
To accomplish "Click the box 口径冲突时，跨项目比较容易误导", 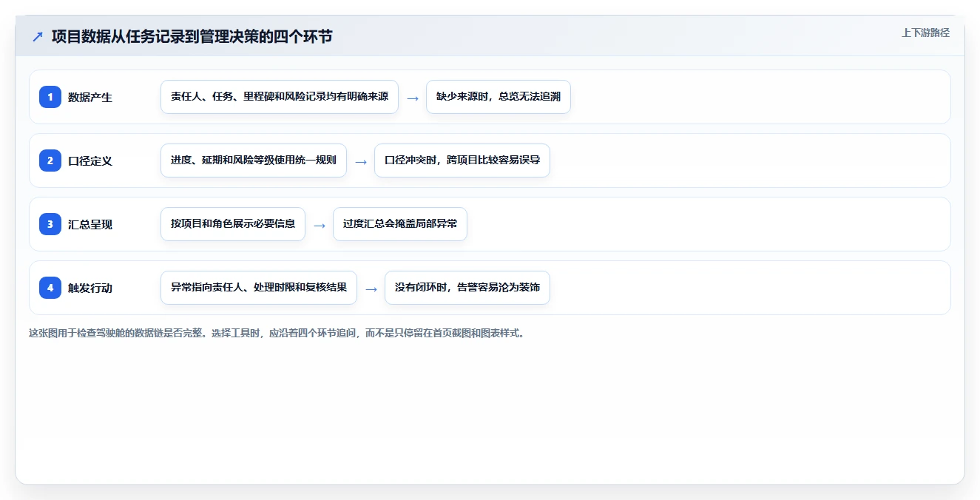I will (x=462, y=161).
